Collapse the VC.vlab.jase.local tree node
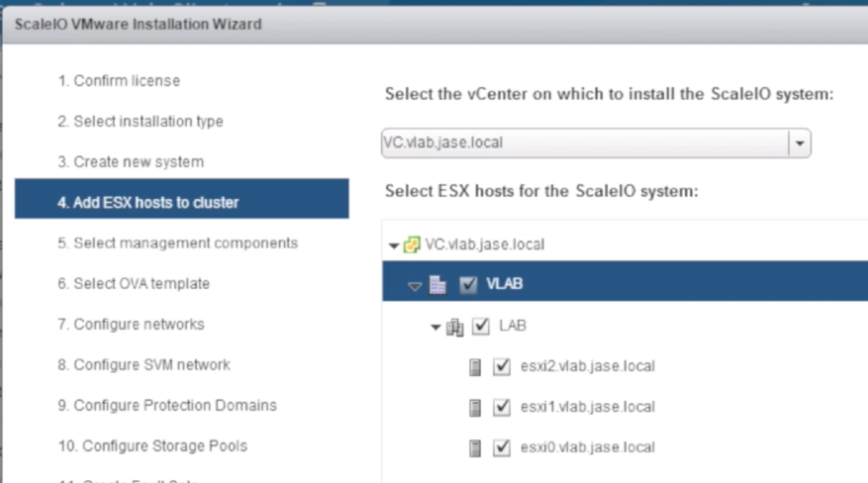868x483 pixels. (393, 246)
